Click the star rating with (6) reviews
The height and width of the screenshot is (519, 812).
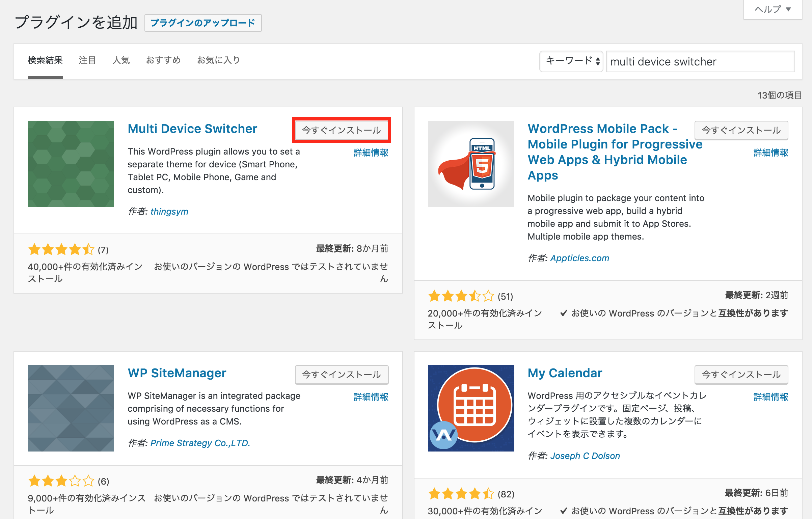(61, 481)
